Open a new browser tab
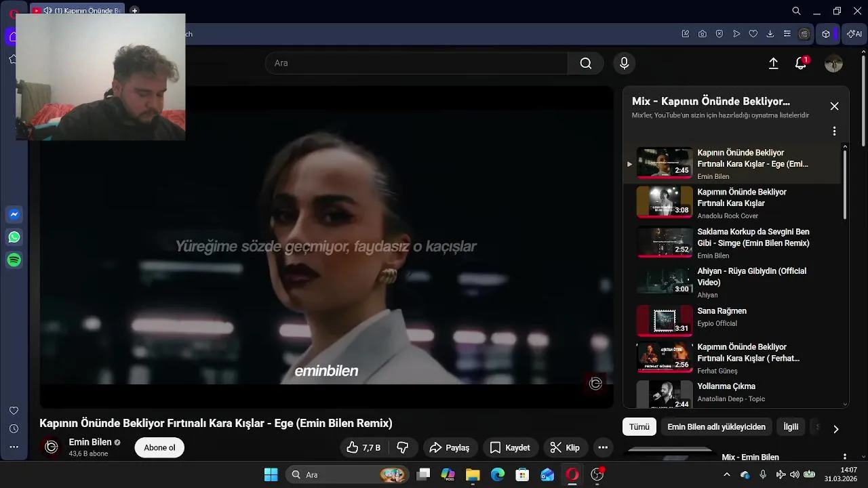The height and width of the screenshot is (488, 868). point(134,11)
